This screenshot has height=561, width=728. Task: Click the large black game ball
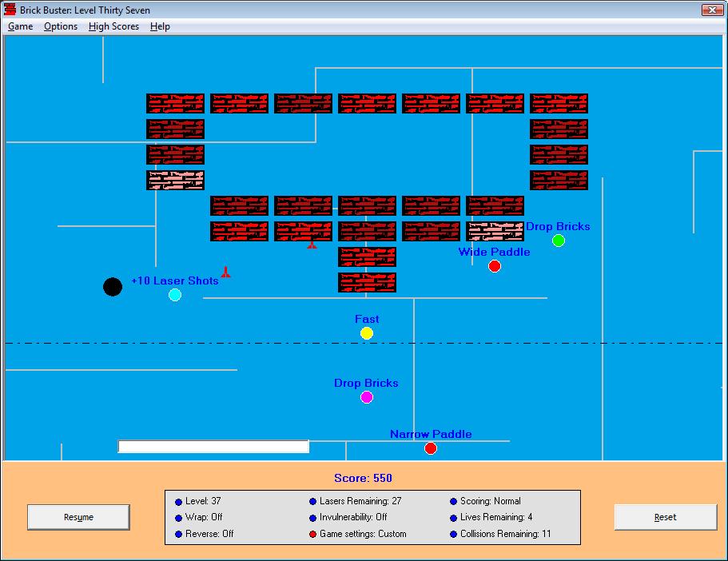pos(113,287)
